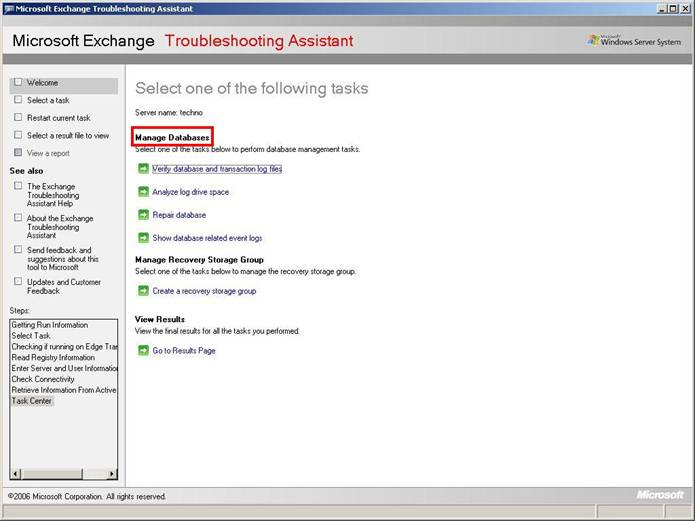The height and width of the screenshot is (521, 695).
Task: Open Updates and Customer Feedback
Action: coord(64,286)
